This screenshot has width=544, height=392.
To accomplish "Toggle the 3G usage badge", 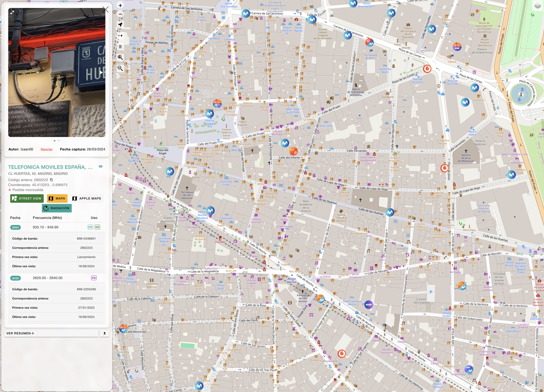I will (97, 227).
